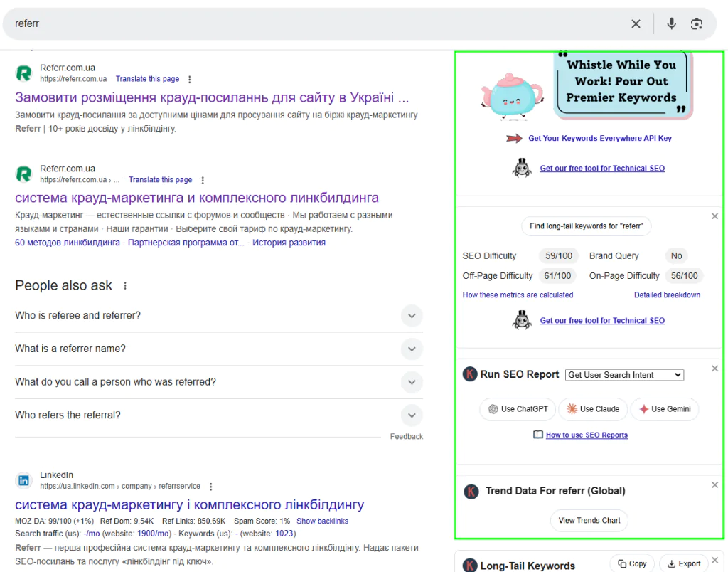Click the LinkedIn favicon icon
Image resolution: width=728 pixels, height=572 pixels.
[x=24, y=480]
